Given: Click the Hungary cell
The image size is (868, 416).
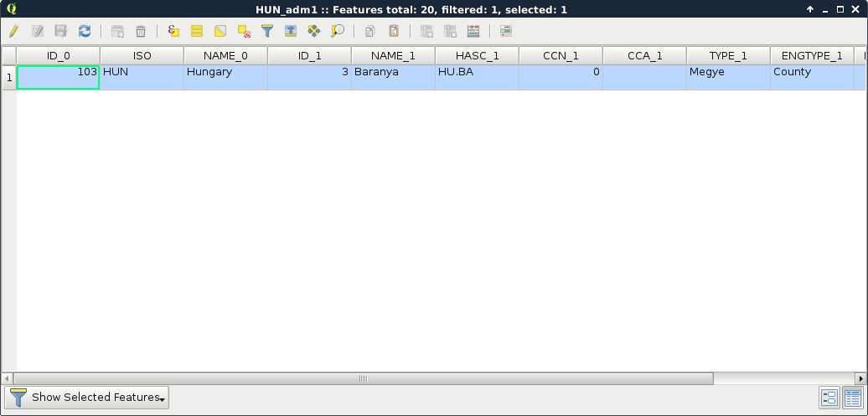Looking at the screenshot, I should click(226, 78).
